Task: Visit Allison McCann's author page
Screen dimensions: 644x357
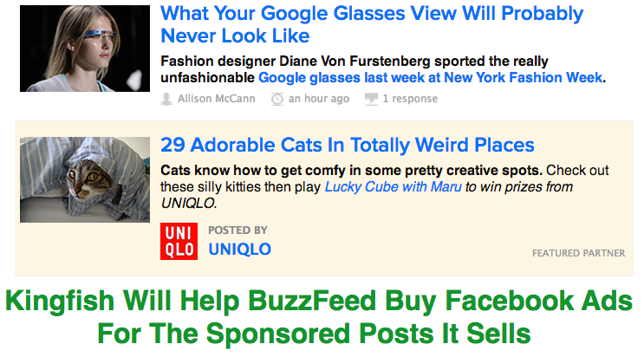Action: (x=216, y=99)
